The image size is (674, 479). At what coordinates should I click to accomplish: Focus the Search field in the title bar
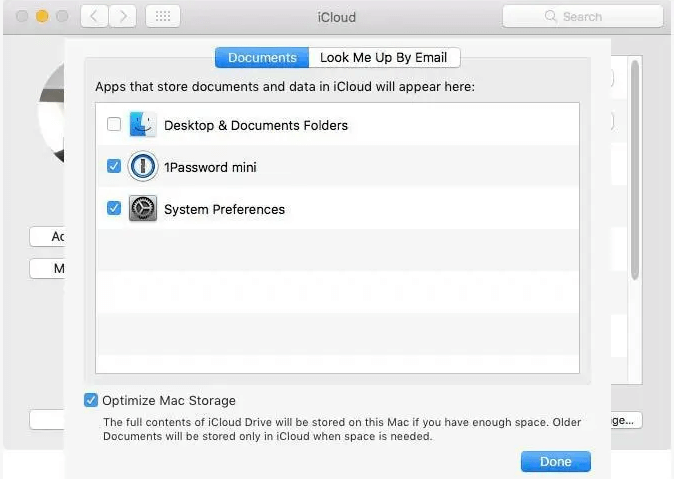coord(582,17)
